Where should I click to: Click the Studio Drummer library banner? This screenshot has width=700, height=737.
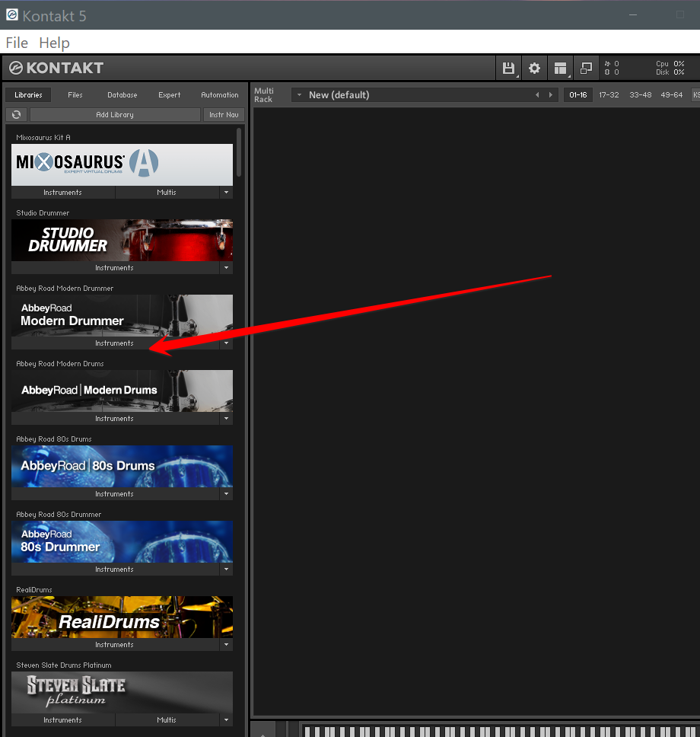[123, 240]
